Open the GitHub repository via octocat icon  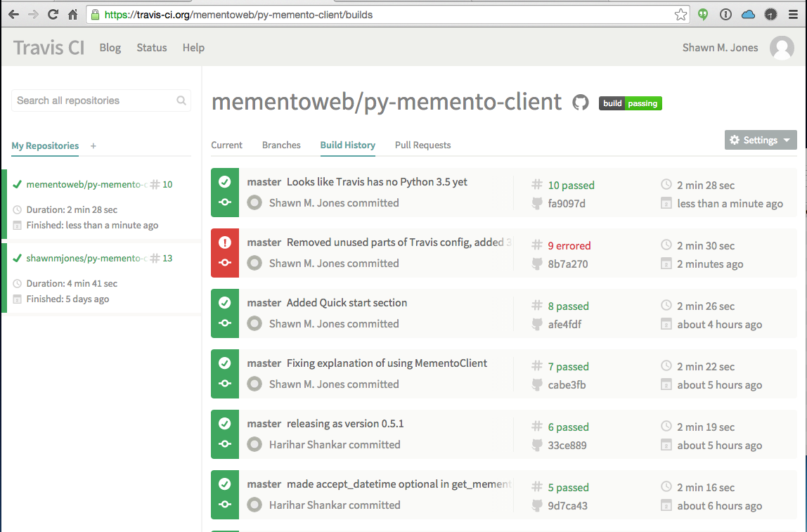click(581, 103)
